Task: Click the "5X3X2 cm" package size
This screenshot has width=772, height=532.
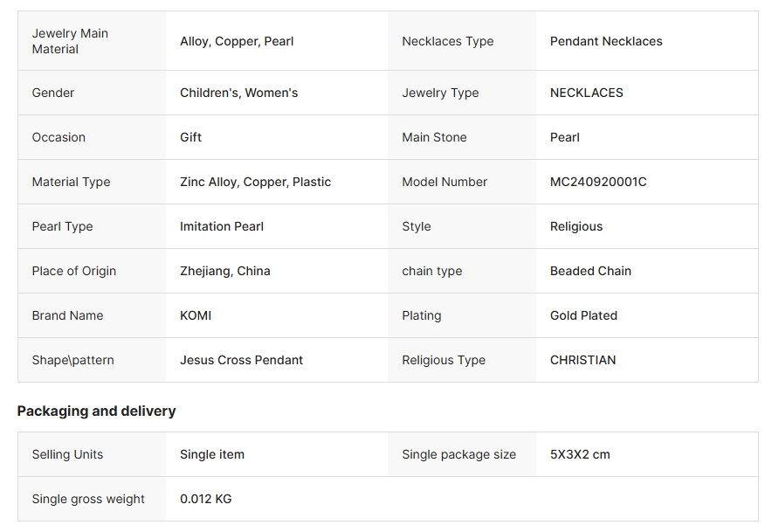Action: pos(580,454)
